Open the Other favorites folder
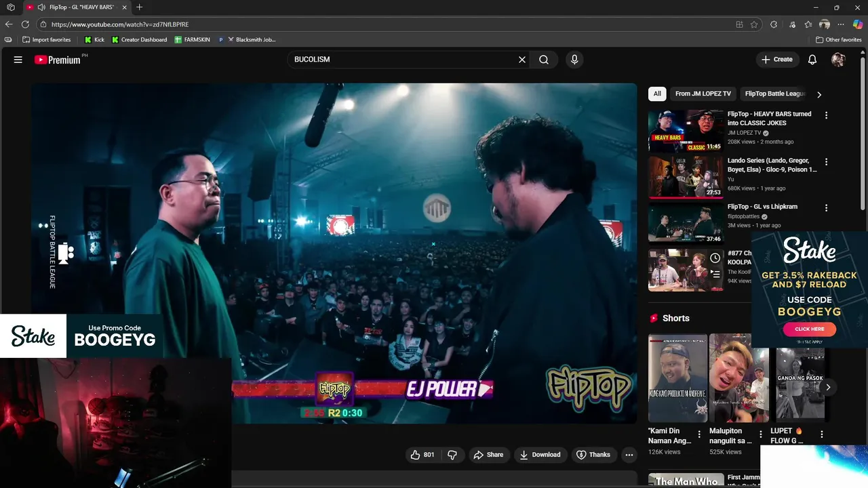 tap(838, 40)
